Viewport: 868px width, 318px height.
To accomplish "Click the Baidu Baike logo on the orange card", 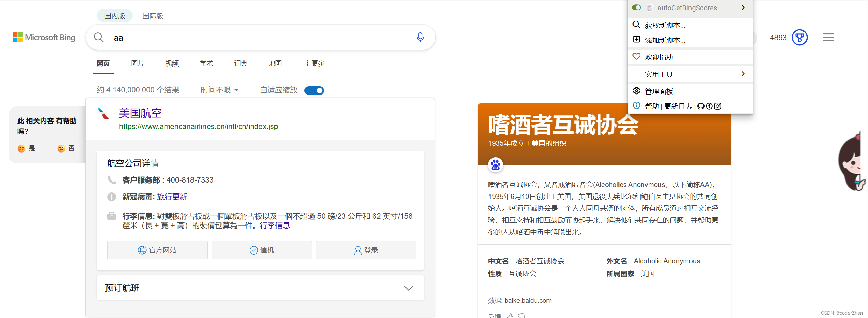I will coord(495,164).
